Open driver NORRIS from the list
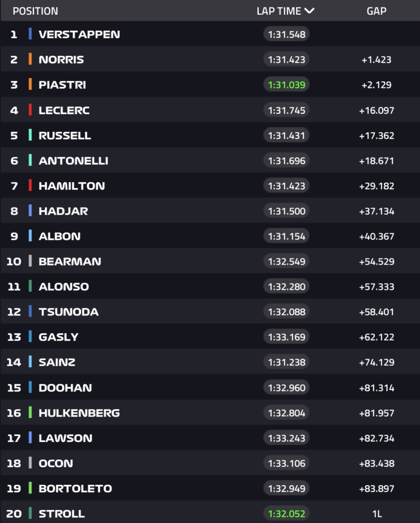420x523 pixels. pyautogui.click(x=61, y=60)
